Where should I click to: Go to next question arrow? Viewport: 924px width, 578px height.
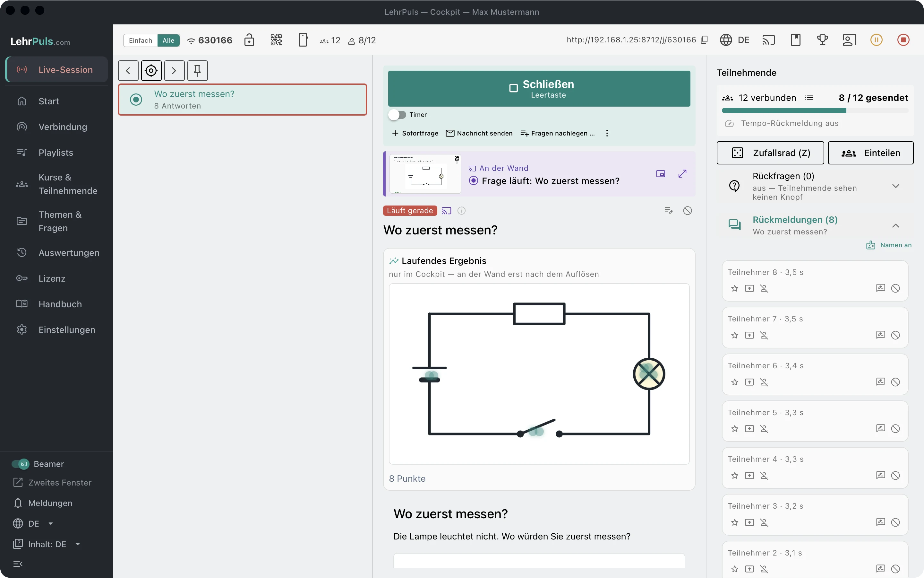(x=175, y=70)
